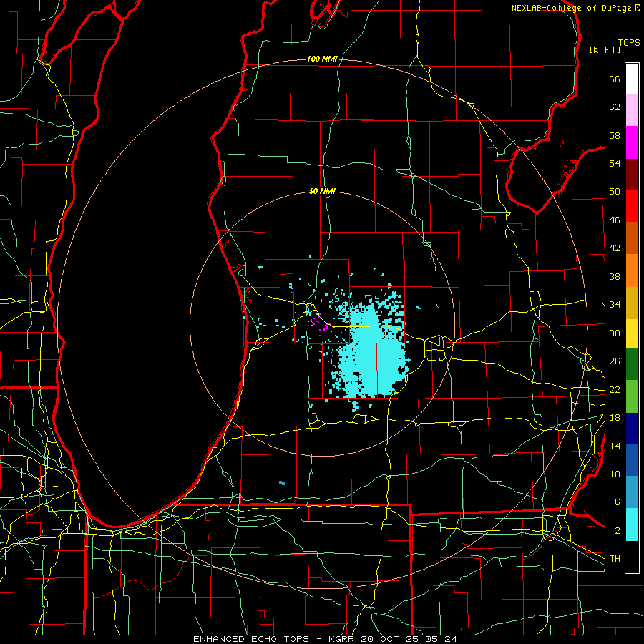Click the isolated cyan echo south of the inner ring
Image resolution: width=644 pixels, height=644 pixels.
pos(282,482)
